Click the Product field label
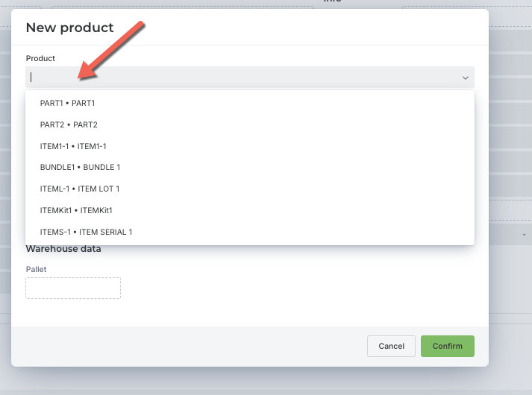Viewport: 532px width, 395px height. pos(40,58)
